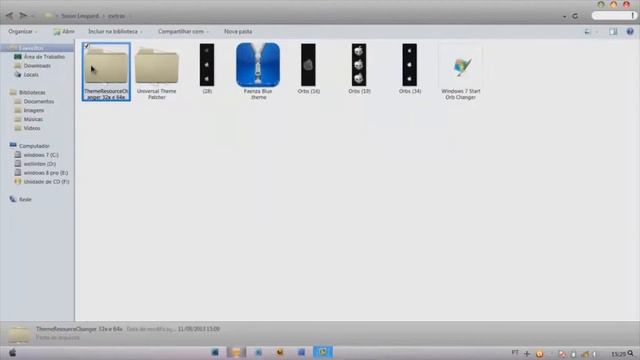Open the view options dropdown arrow

[597, 32]
